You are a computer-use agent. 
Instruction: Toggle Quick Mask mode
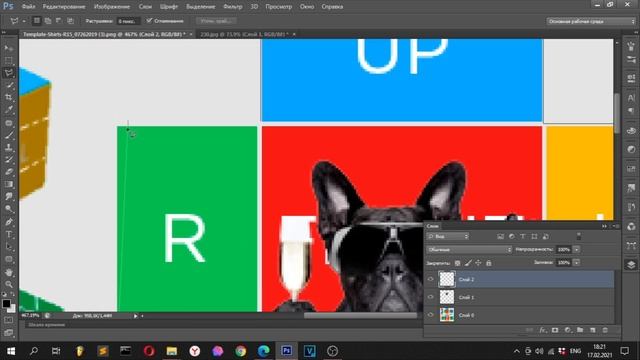(x=9, y=320)
